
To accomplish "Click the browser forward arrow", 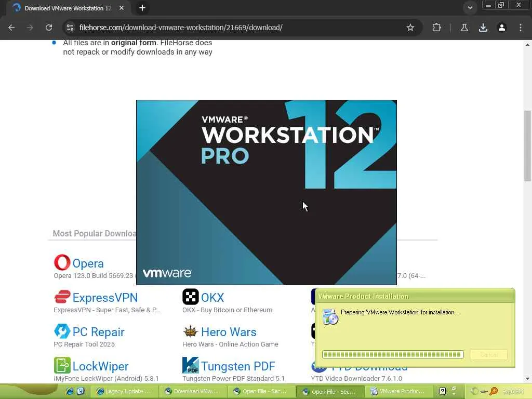I will pos(30,28).
